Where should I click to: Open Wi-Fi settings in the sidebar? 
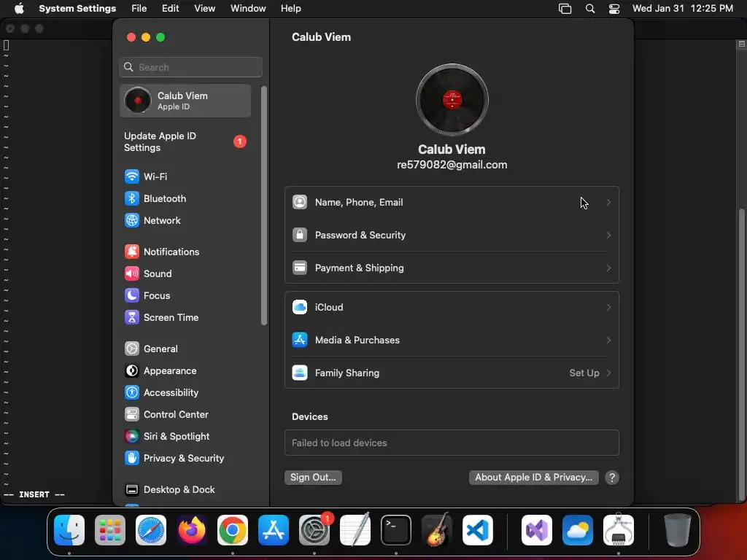(186, 176)
